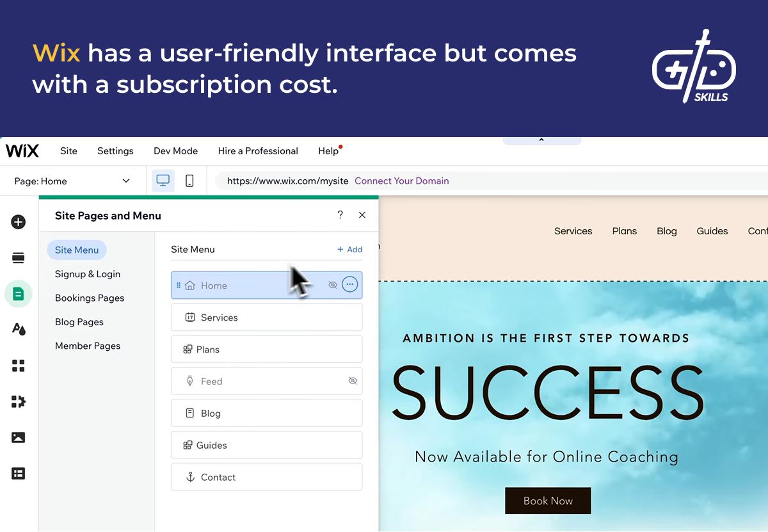Switch to the Blog Pages tab
The image size is (768, 532).
coord(79,321)
